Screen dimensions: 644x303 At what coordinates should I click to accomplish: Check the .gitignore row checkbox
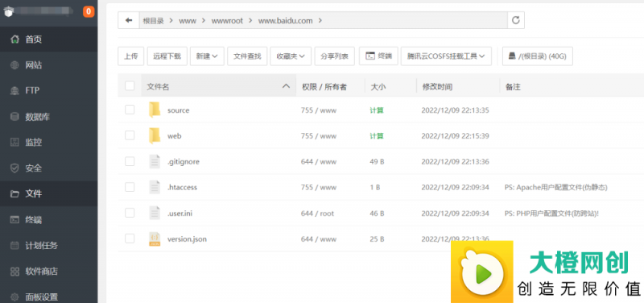tap(130, 161)
